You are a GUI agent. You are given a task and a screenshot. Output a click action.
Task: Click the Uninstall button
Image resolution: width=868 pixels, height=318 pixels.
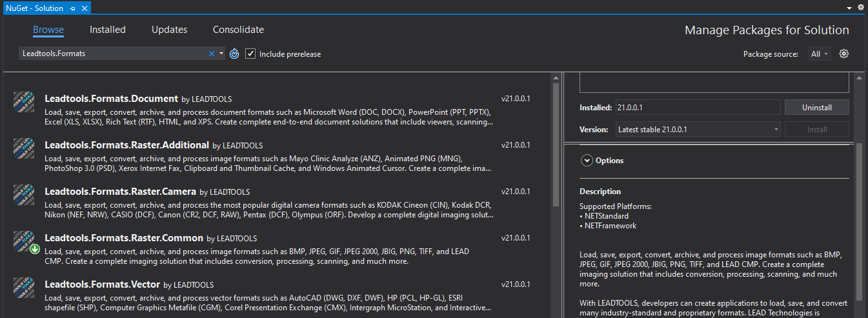tap(816, 108)
